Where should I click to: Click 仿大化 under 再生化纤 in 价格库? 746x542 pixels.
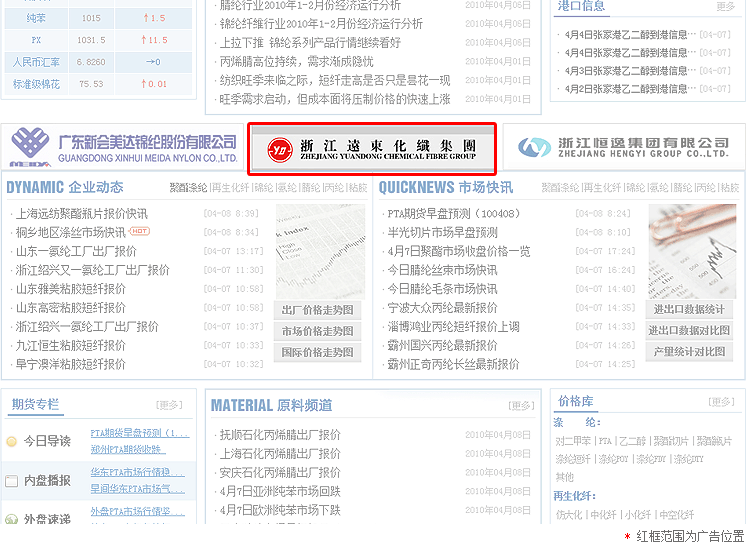[569, 514]
